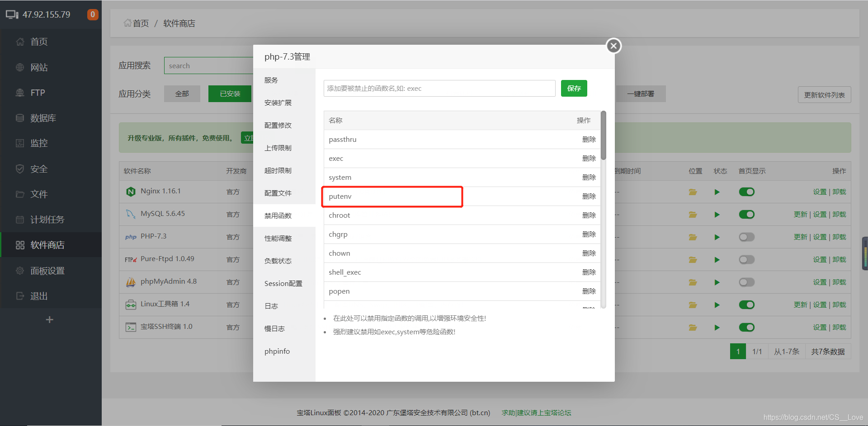Open the 性能调整 tab
868x426 pixels.
pos(284,238)
